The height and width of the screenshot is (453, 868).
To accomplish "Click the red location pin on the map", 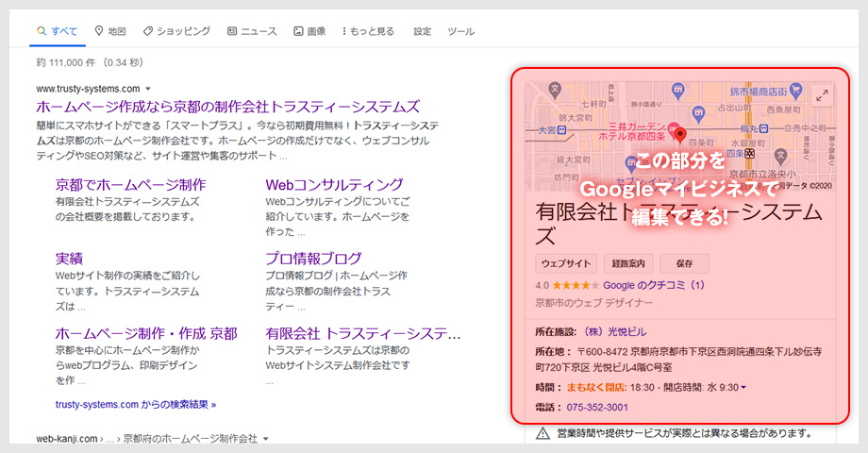I will pyautogui.click(x=680, y=135).
